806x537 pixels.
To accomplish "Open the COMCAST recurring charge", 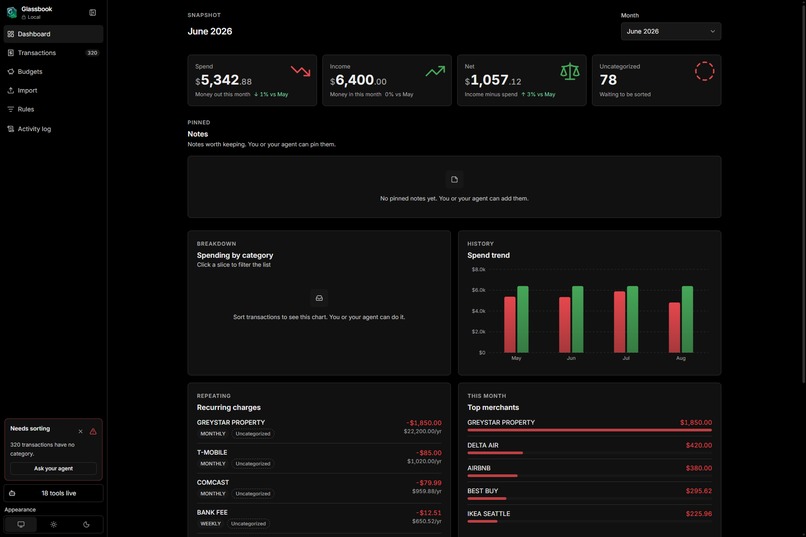I will coord(319,488).
